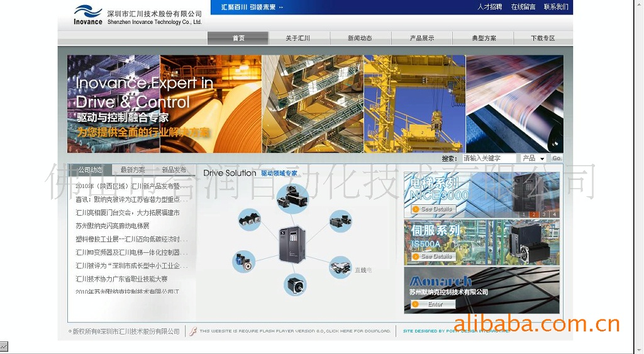Open the 产品 search category dropdown
The width and height of the screenshot is (644, 354).
(x=533, y=158)
